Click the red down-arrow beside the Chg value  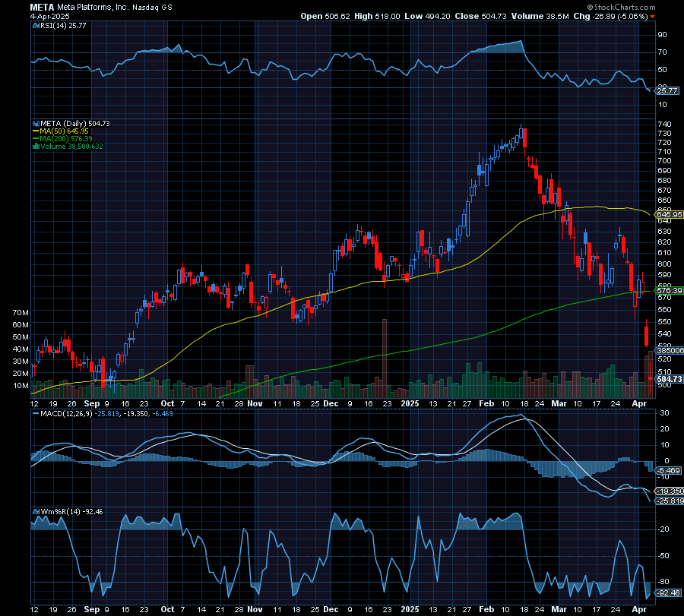pos(653,17)
